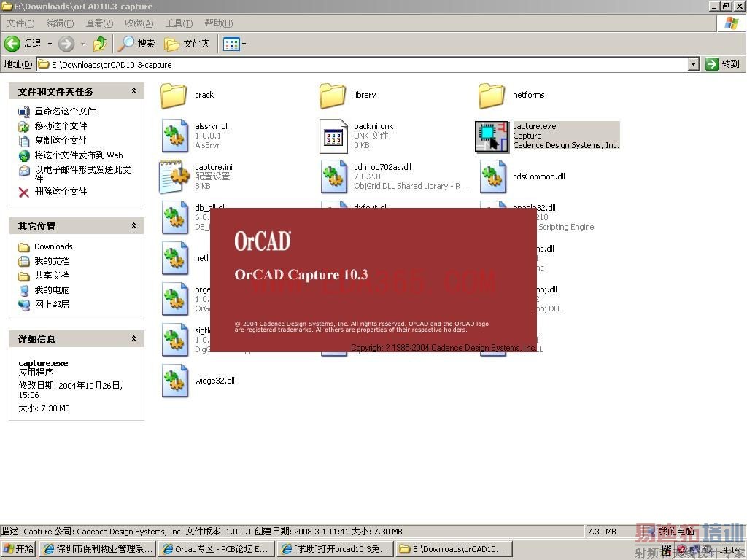Screen dimensions: 747x560
Task: Open 我的文档 in Other Places
Action: pyautogui.click(x=52, y=261)
